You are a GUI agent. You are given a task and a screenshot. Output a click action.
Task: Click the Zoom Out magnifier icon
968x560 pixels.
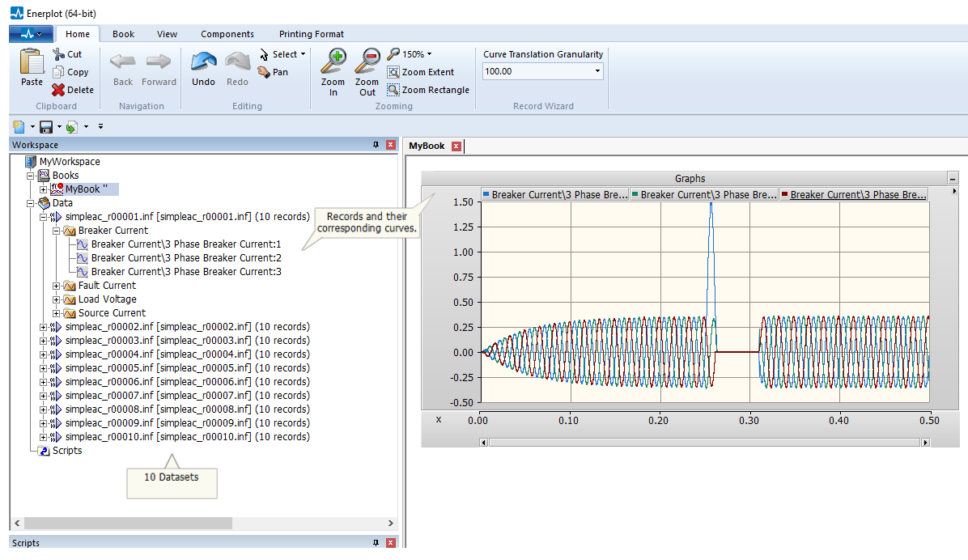pyautogui.click(x=367, y=62)
